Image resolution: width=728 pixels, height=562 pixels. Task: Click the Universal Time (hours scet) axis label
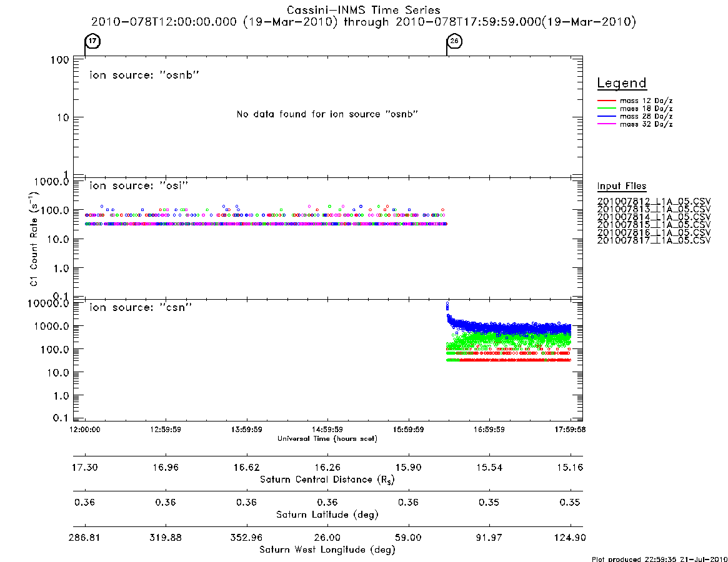coord(327,438)
